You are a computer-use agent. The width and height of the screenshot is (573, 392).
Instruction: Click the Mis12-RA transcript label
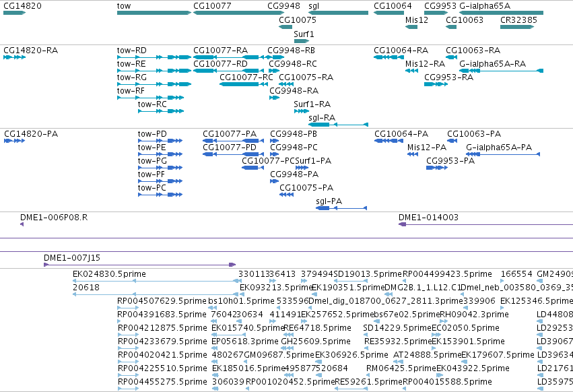click(426, 63)
